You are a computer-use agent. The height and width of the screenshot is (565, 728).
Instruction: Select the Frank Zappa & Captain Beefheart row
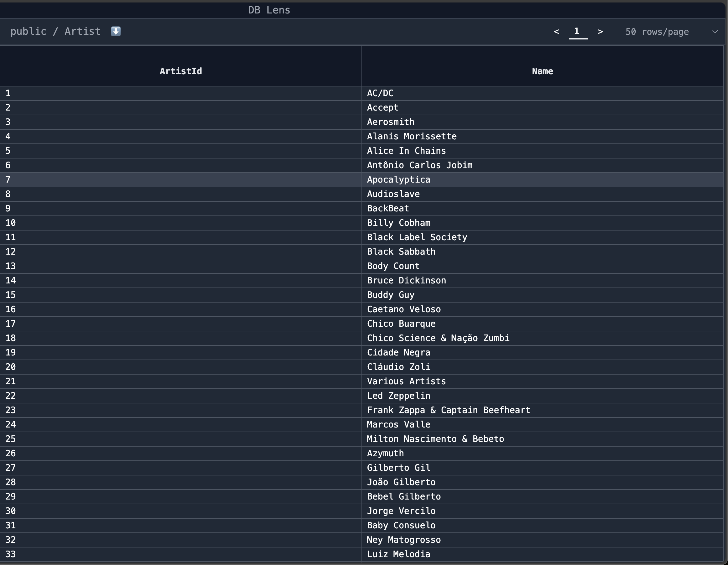449,410
